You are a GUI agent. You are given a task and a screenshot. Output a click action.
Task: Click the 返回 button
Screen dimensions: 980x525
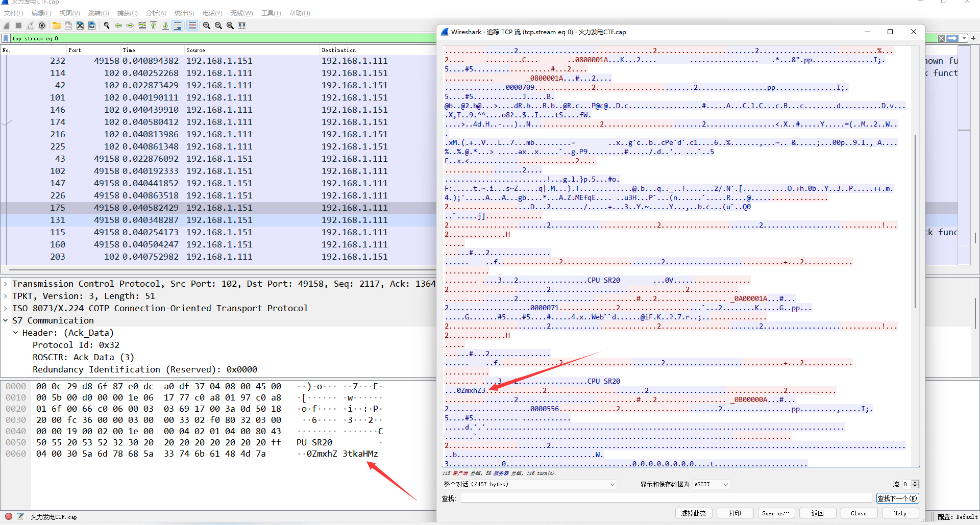point(817,513)
